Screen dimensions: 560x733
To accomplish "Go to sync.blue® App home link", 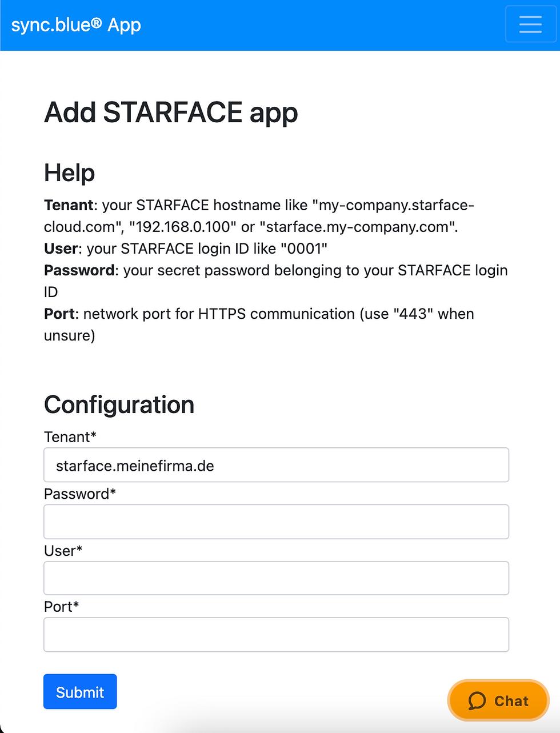I will (76, 25).
